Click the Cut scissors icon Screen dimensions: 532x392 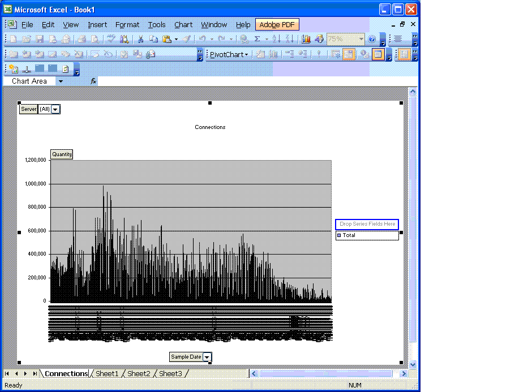click(x=140, y=39)
